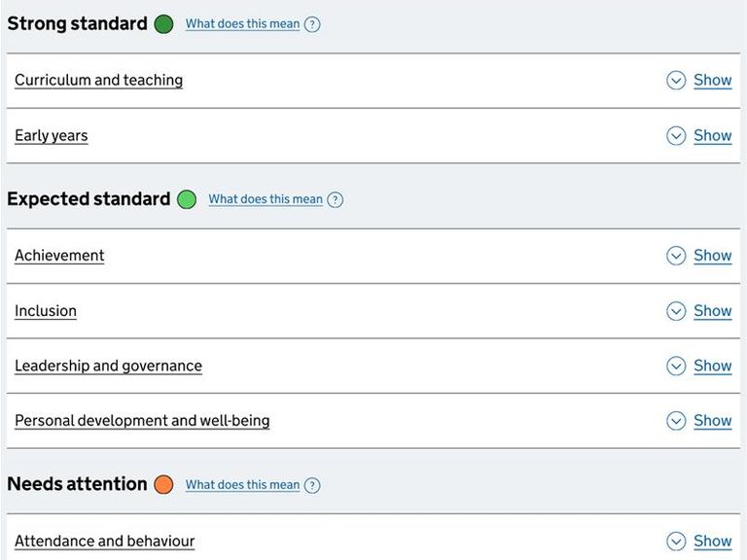Open 'What does this mean' for Needs attention
Viewport: 747px width, 560px height.
(x=242, y=485)
